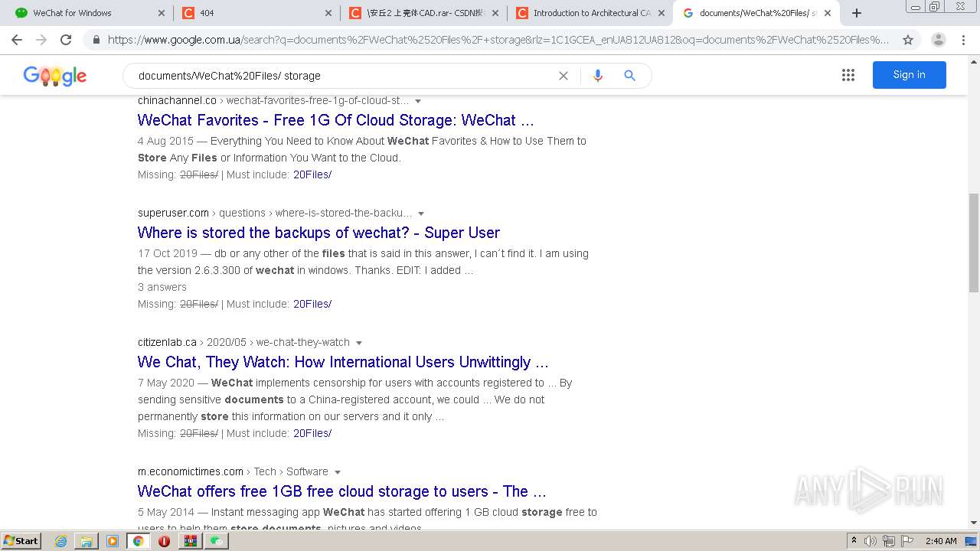Open Opera from the taskbar
Viewport: 980px width, 551px height.
164,541
